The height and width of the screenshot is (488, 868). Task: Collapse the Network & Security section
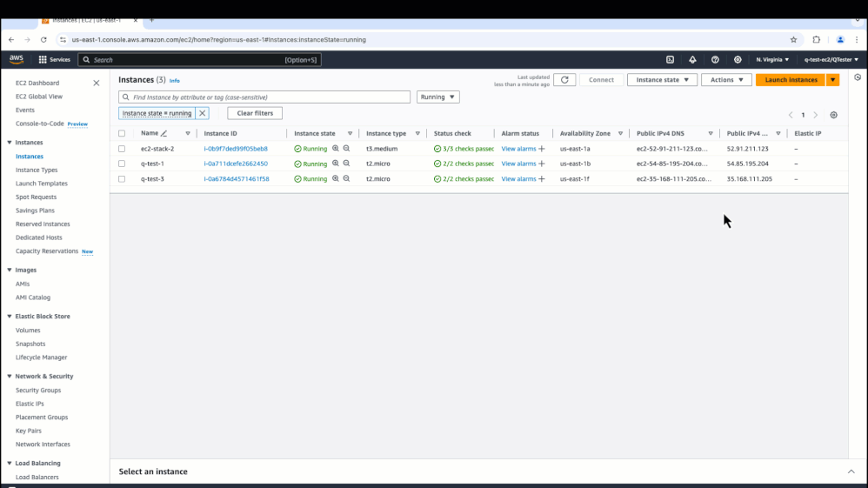click(10, 376)
